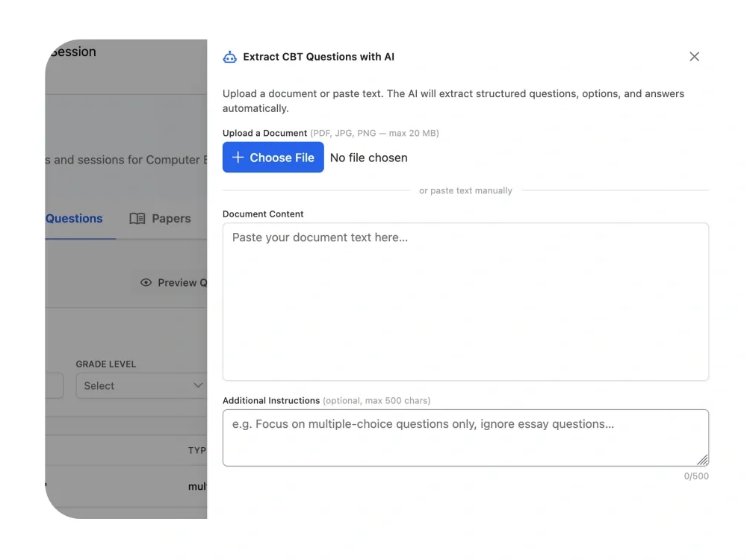Click the open book icon beside Papers
The image size is (747, 560).
click(137, 219)
